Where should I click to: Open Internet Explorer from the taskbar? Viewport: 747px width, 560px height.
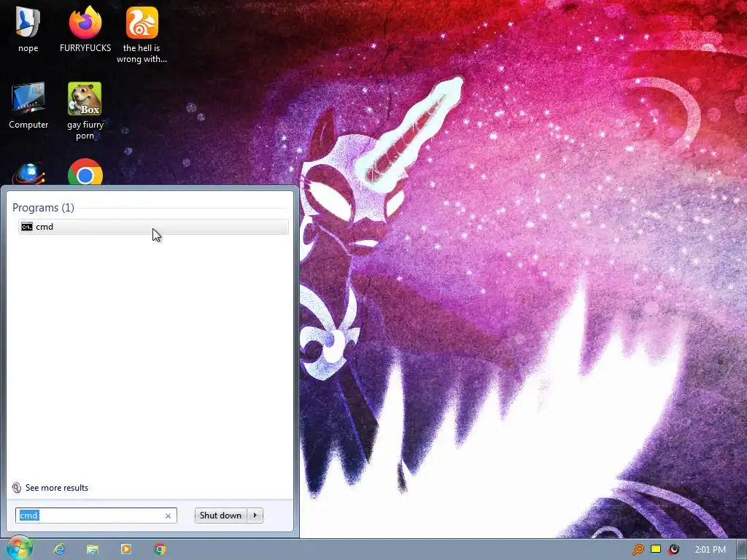point(59,549)
